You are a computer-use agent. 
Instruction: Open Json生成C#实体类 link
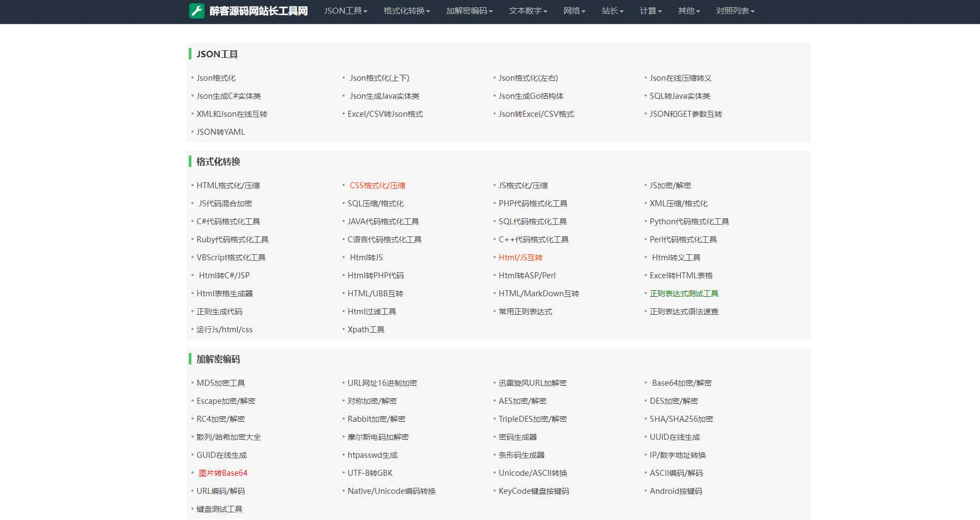[x=229, y=96]
